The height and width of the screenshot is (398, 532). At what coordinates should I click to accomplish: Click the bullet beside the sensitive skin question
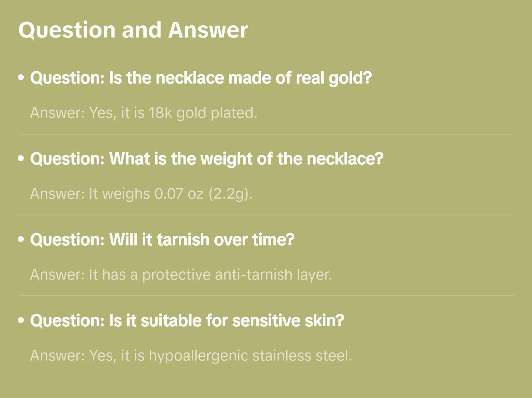coord(21,321)
